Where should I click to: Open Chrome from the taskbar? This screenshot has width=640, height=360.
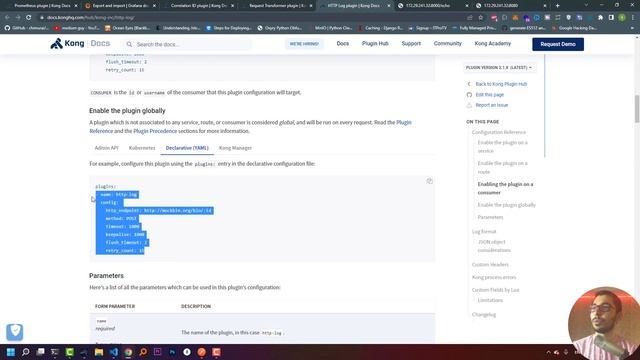pyautogui.click(x=128, y=352)
